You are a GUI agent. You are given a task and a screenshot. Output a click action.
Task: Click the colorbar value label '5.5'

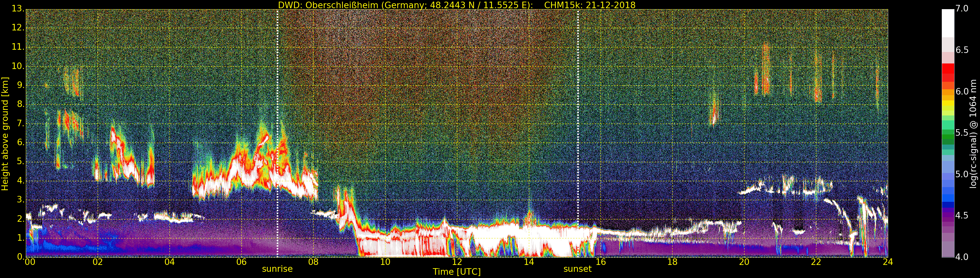[962, 132]
